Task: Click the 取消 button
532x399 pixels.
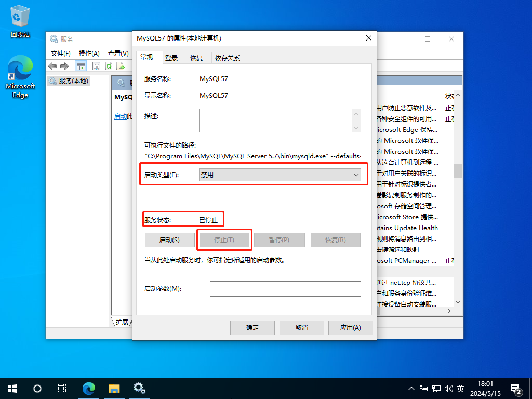Action: (x=301, y=327)
